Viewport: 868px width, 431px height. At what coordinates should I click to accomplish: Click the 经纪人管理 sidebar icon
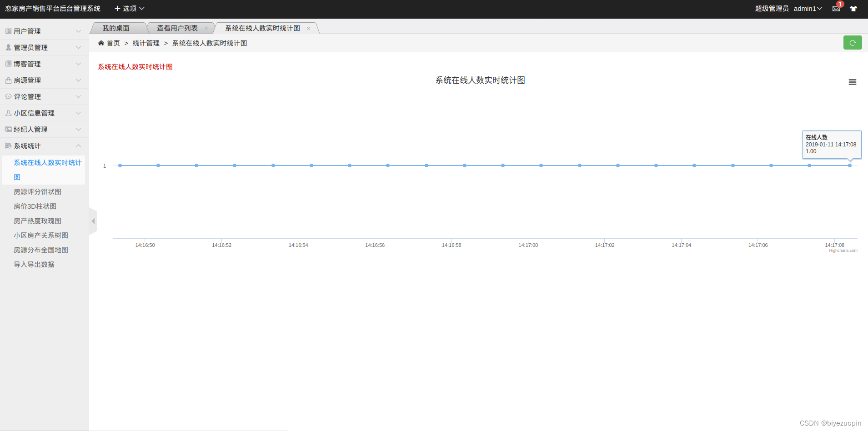[x=8, y=129]
